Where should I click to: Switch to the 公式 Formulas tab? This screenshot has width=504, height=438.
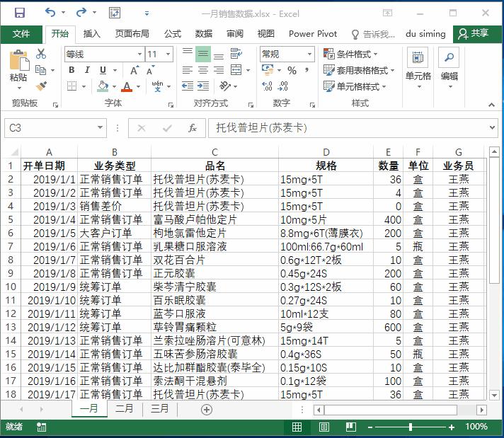(173, 34)
